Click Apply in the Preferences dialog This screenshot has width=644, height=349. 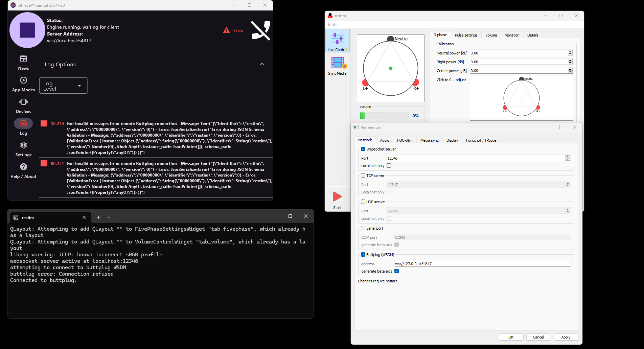click(566, 337)
